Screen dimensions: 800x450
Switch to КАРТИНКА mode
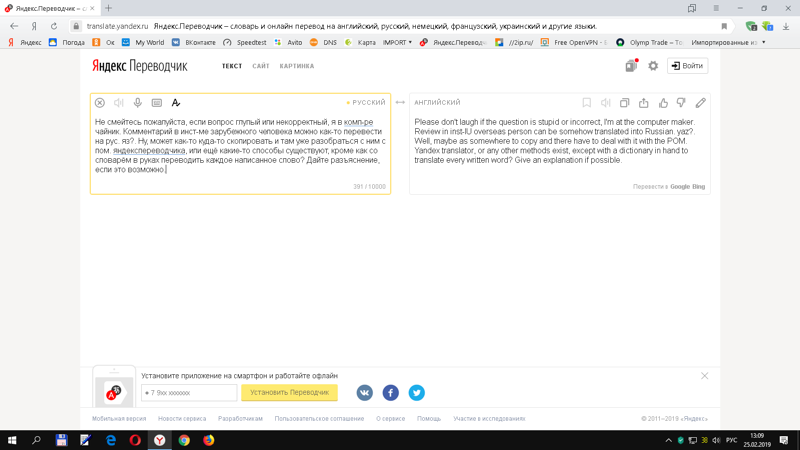click(297, 66)
